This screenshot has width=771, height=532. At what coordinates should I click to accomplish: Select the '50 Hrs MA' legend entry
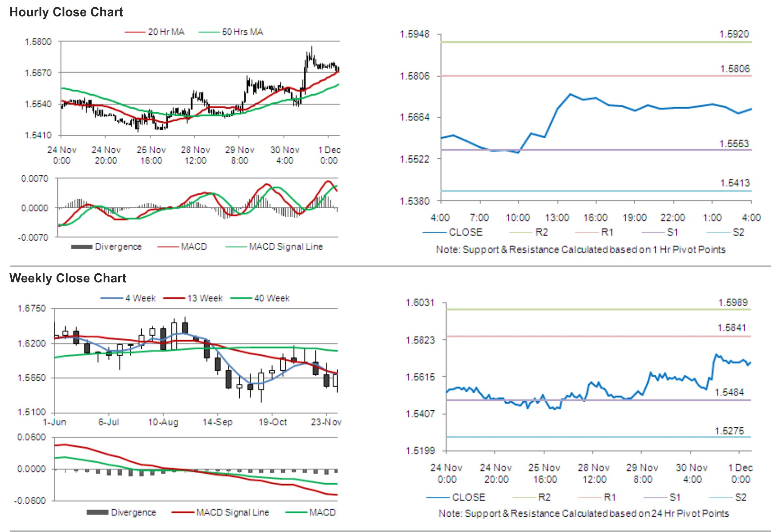(x=231, y=32)
